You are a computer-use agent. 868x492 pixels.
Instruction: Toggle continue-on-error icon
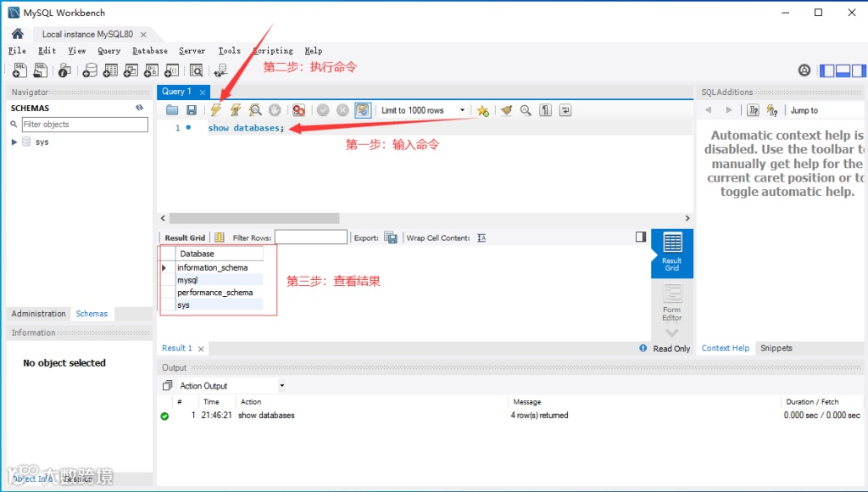point(299,110)
